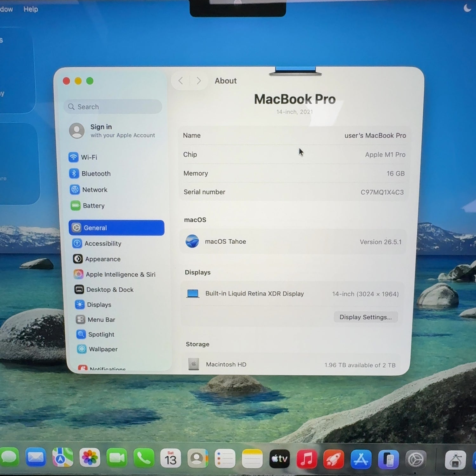Open Notes from the Dock
The height and width of the screenshot is (476, 476).
252,459
